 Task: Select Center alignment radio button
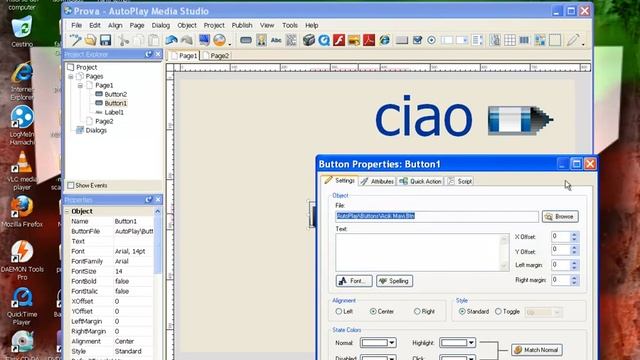(373, 311)
